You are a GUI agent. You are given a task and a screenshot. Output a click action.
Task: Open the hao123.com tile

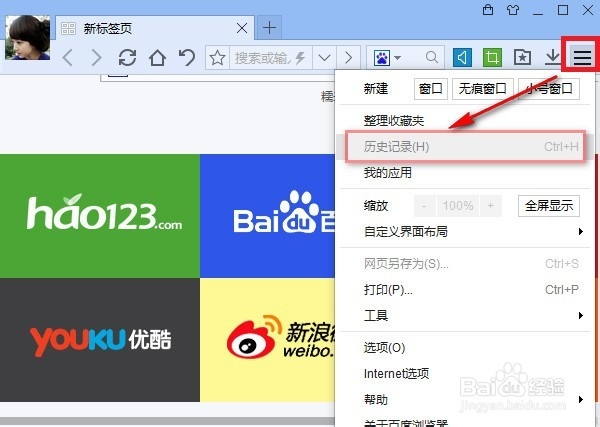point(100,216)
